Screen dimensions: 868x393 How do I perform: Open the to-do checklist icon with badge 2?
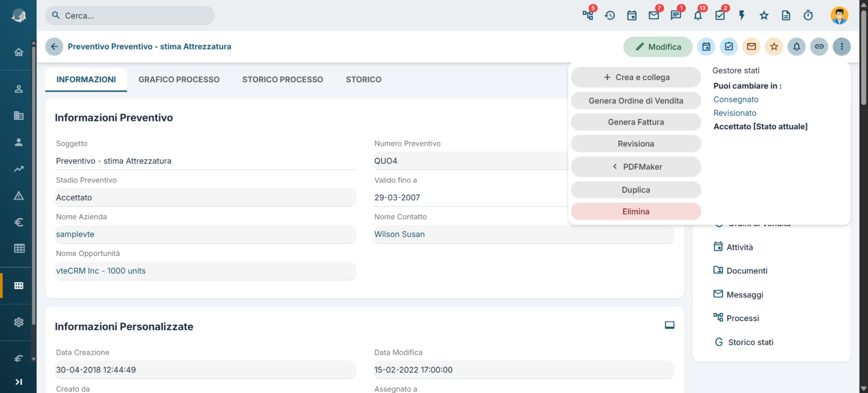720,16
